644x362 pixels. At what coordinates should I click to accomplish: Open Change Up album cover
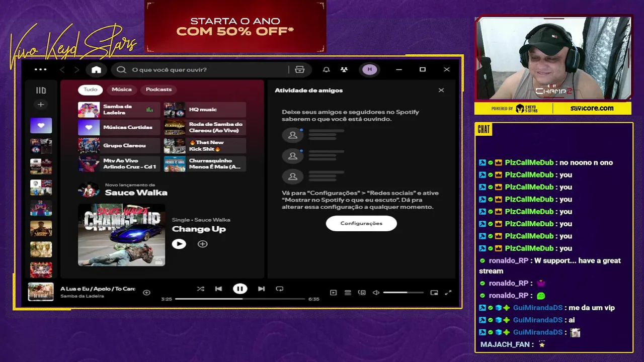[121, 234]
